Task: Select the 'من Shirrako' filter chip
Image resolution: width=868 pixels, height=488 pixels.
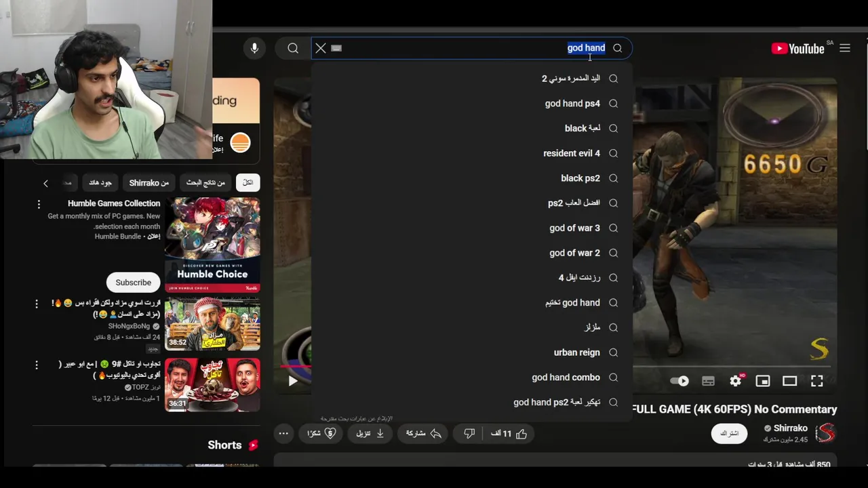Action: coord(149,183)
